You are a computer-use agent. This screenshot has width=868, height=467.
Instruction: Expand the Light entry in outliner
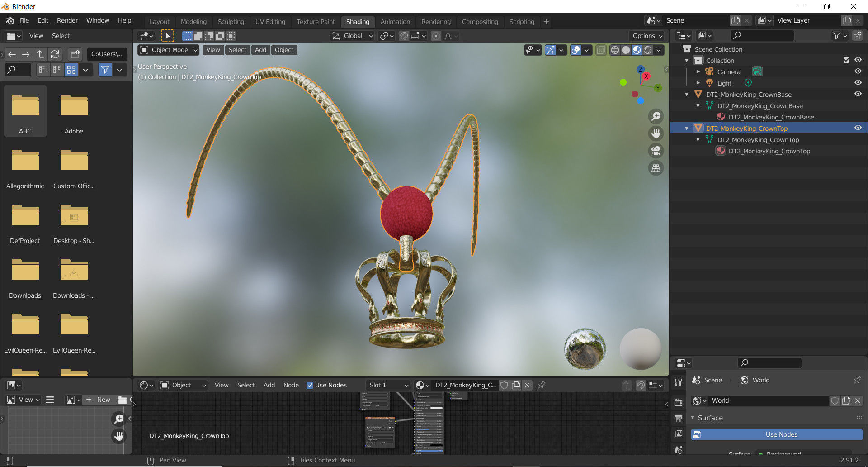click(698, 83)
